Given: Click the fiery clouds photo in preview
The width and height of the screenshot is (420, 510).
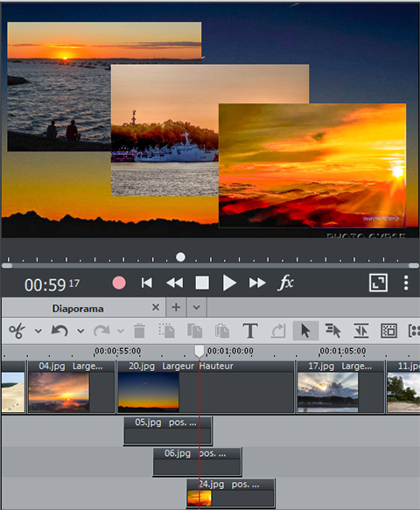Looking at the screenshot, I should point(312,165).
